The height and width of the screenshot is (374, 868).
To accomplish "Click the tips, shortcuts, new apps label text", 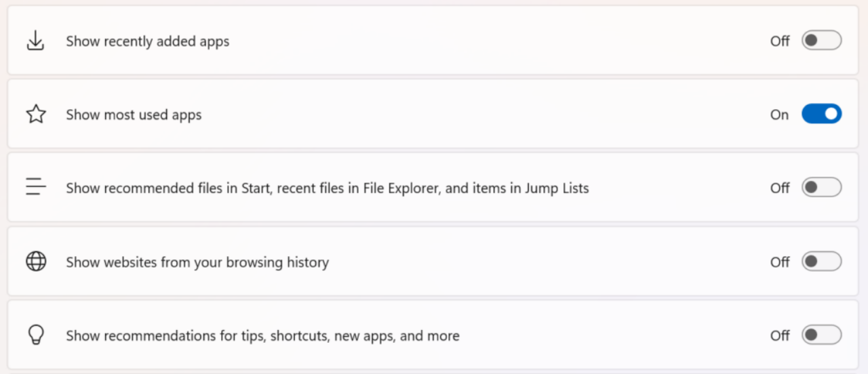I will pos(262,336).
